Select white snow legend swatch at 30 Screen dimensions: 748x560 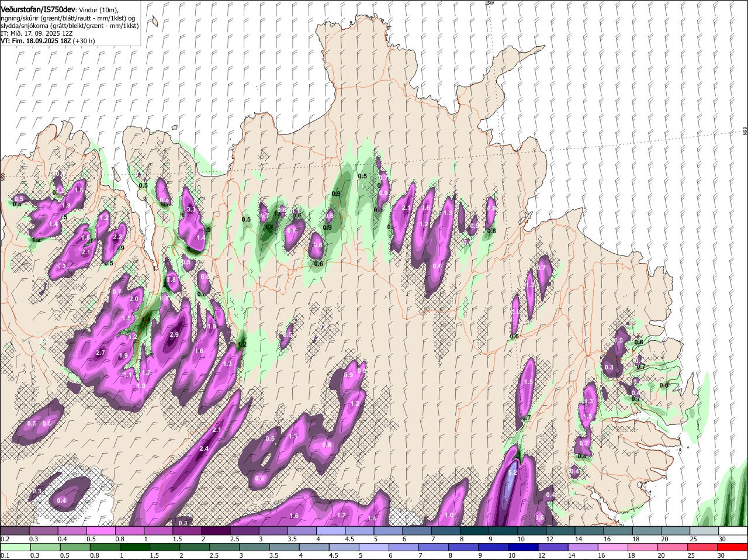coord(733,531)
